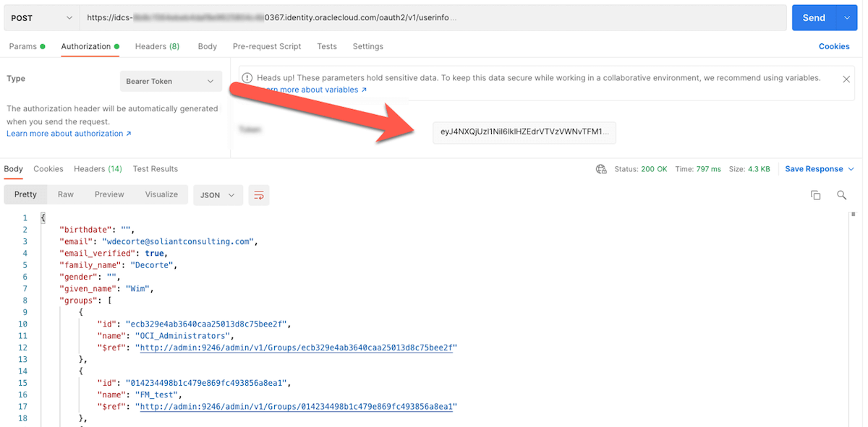Image resolution: width=868 pixels, height=427 pixels.
Task: Open Save Response dropdown arrow
Action: pos(851,169)
